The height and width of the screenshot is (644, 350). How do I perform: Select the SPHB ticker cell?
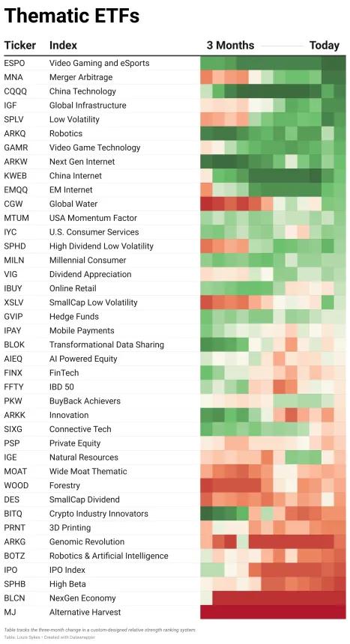(14, 584)
